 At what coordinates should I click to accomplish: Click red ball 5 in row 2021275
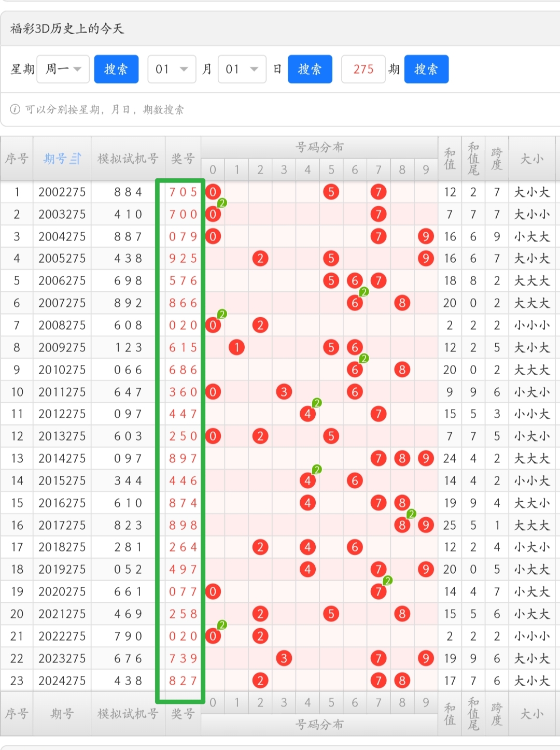(x=331, y=614)
